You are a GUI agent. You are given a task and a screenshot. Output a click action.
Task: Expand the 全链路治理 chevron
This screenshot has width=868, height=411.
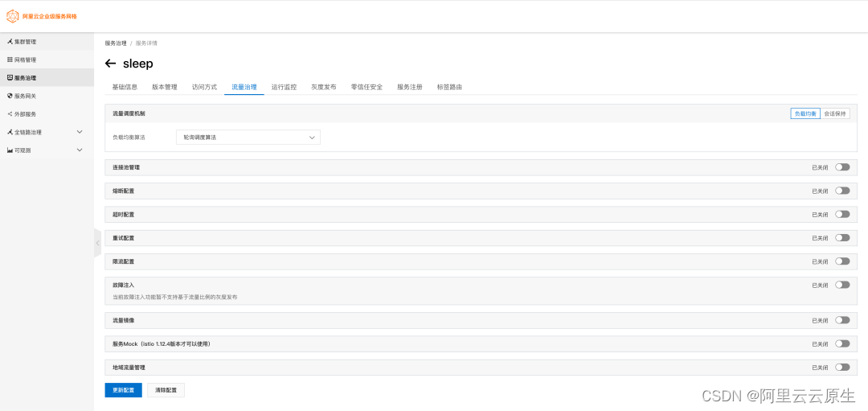point(79,132)
